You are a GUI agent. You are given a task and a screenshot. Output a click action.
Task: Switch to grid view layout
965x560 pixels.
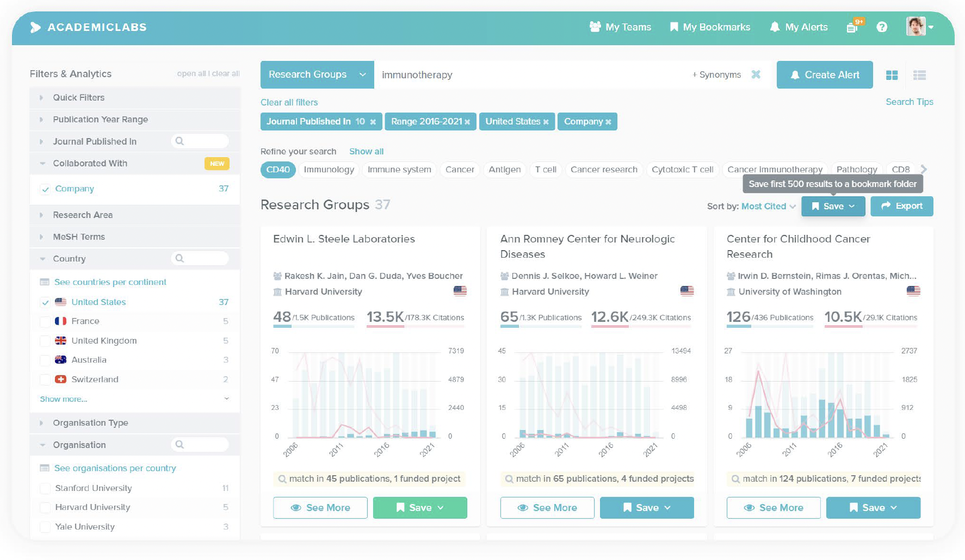(892, 75)
